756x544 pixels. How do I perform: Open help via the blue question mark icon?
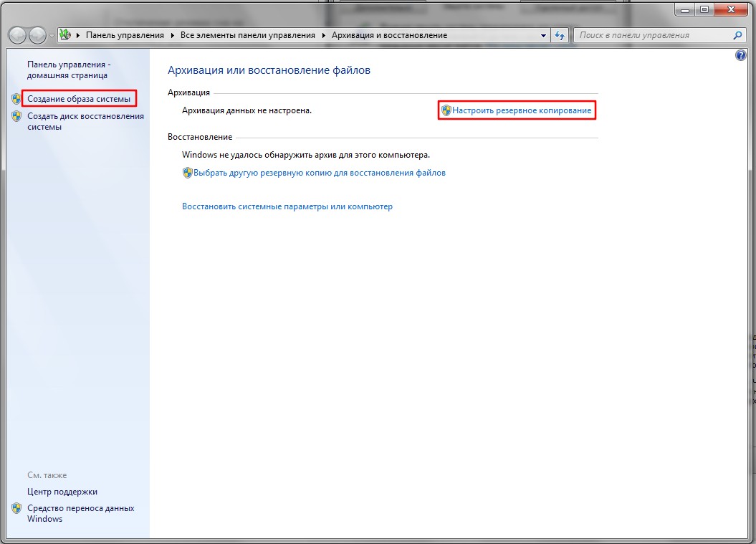[x=740, y=55]
